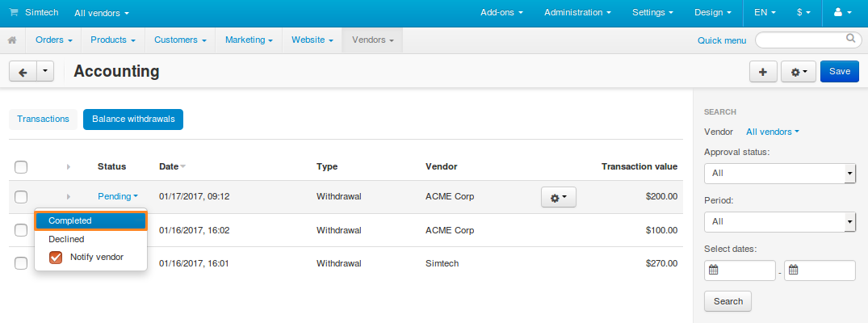Click the end date input field
Viewport: 868px width, 323px height.
pyautogui.click(x=820, y=271)
